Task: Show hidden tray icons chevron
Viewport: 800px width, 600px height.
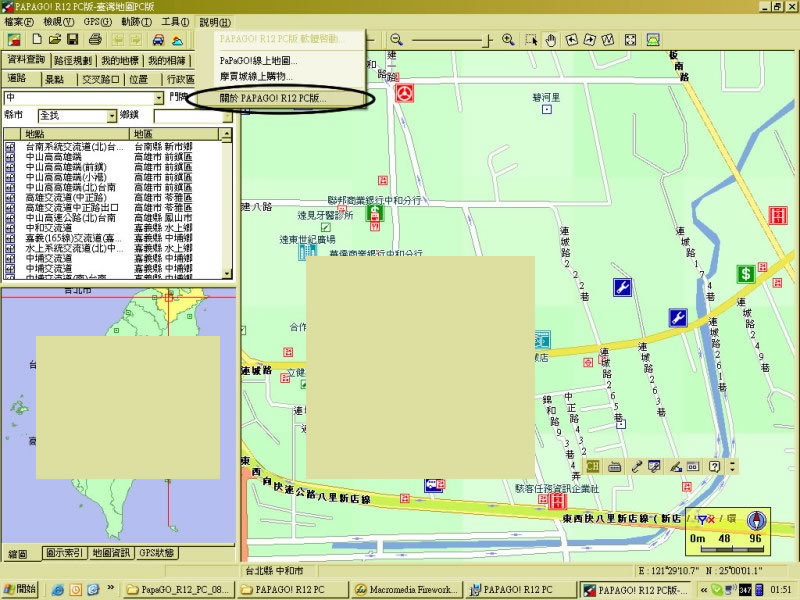Action: [704, 590]
